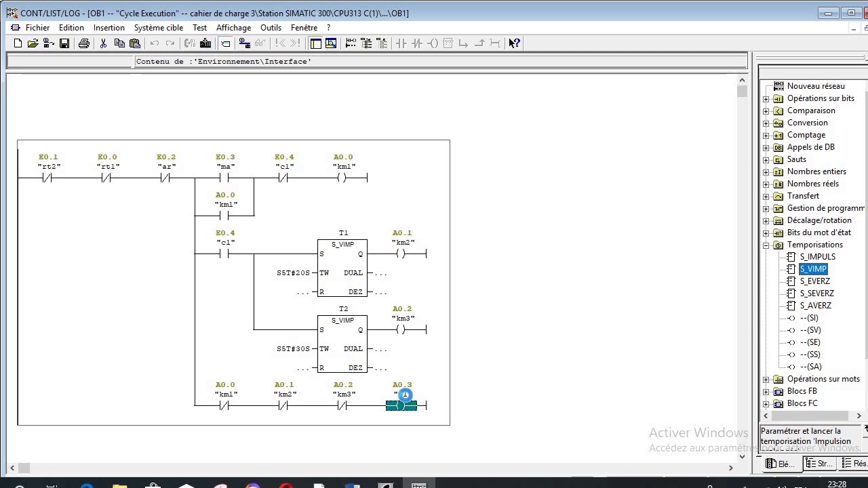Click scroll-down arrow of editor vertical scrollbar
Viewport: 868px width, 488px height.
coord(742,457)
